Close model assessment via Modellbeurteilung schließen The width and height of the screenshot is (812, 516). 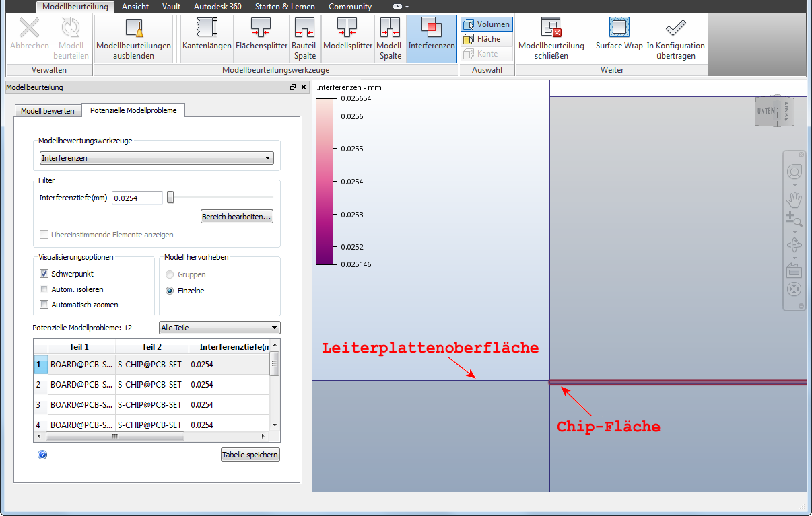point(551,38)
